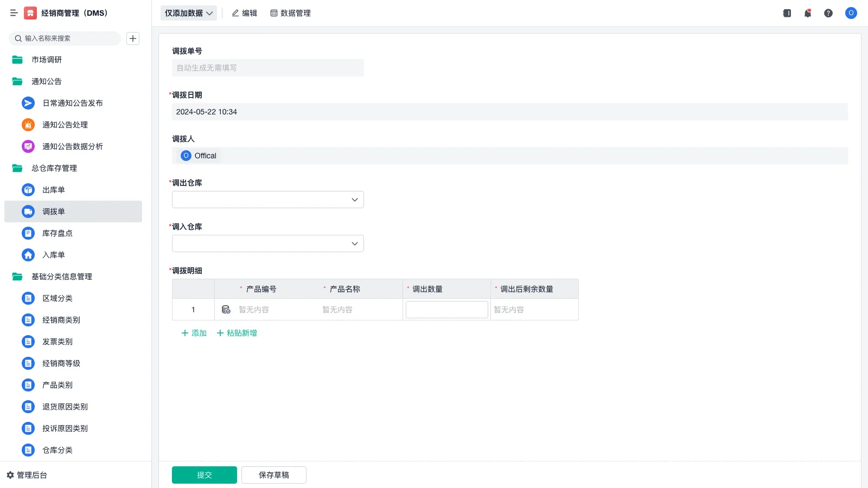Switch to 编辑 mode in the toolbar
The height and width of the screenshot is (488, 868).
[244, 13]
